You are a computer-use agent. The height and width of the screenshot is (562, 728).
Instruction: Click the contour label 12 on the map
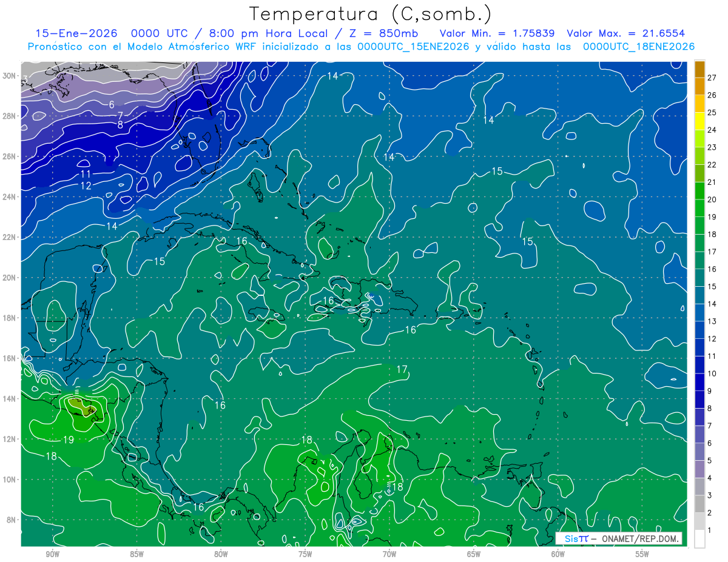[86, 186]
